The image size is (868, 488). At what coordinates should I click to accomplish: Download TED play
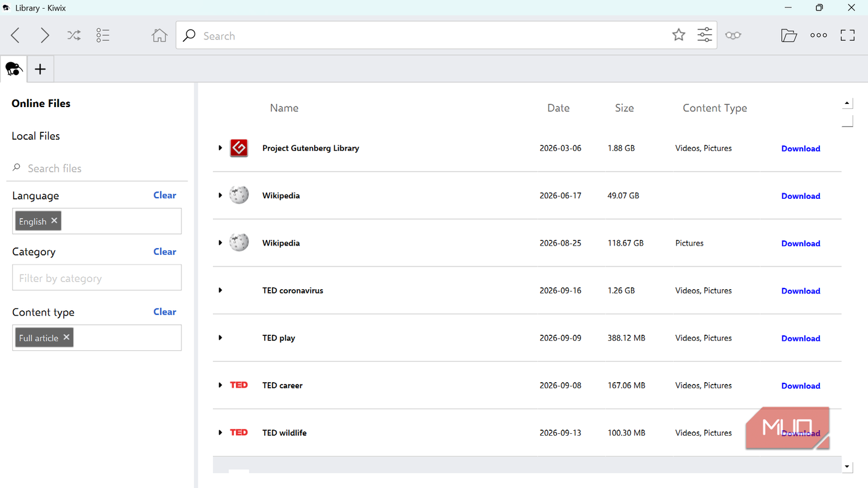(x=800, y=338)
